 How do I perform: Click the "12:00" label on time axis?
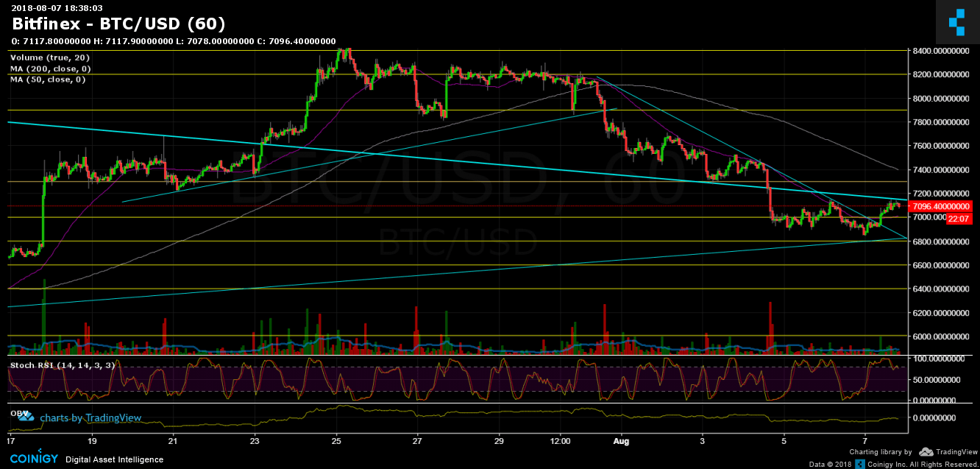pos(561,442)
